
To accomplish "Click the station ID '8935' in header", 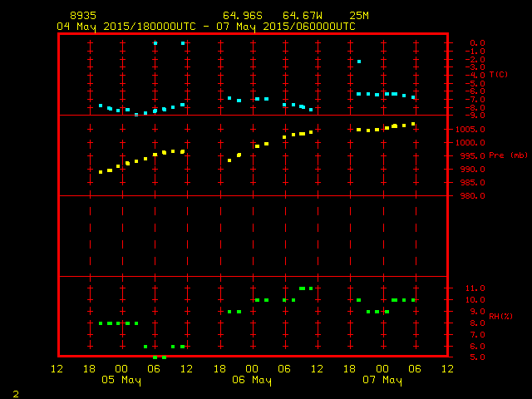I will pos(83,16).
